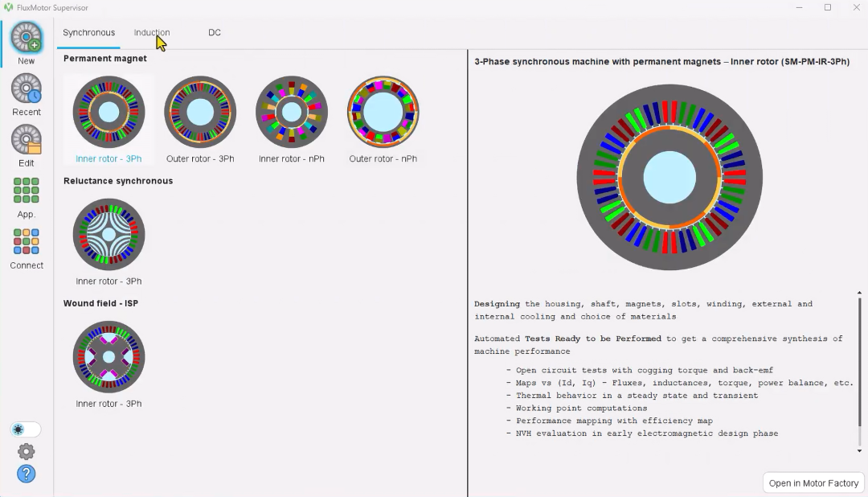Click 'Working point computations' line
Screen dimensions: 868x497
click(576, 409)
